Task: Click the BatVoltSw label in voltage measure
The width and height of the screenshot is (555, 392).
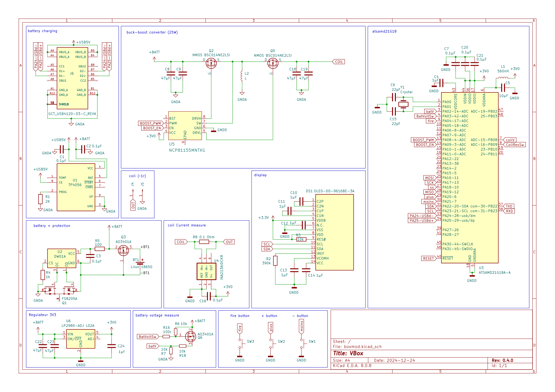Action: click(148, 337)
